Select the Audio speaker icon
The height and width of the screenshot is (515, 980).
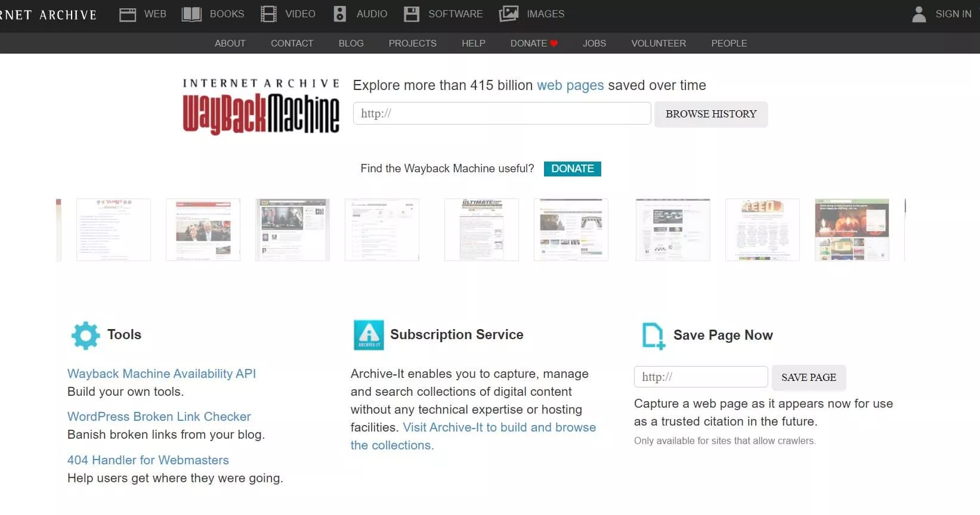(339, 14)
